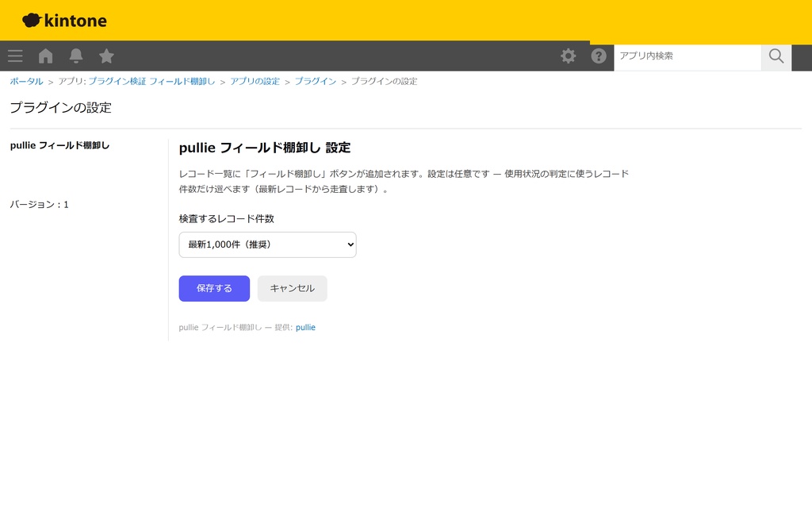This screenshot has height=508, width=812.
Task: Click the プラグインの設定 breadcrumb text
Action: point(385,82)
